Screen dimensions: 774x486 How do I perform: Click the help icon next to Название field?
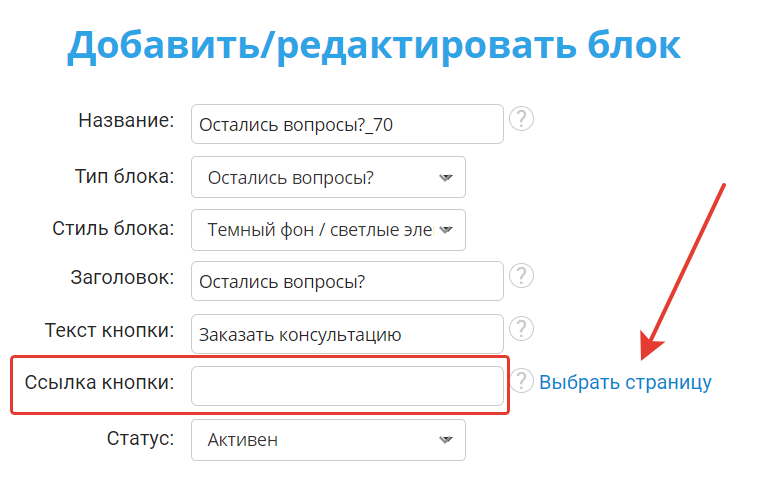(x=521, y=119)
